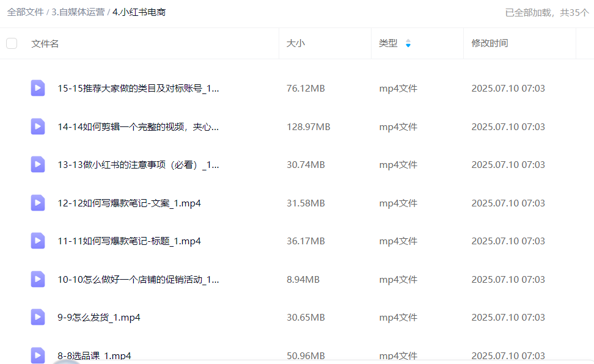The image size is (594, 364).
Task: Go to 全部文件 in breadcrumb
Action: pyautogui.click(x=24, y=12)
